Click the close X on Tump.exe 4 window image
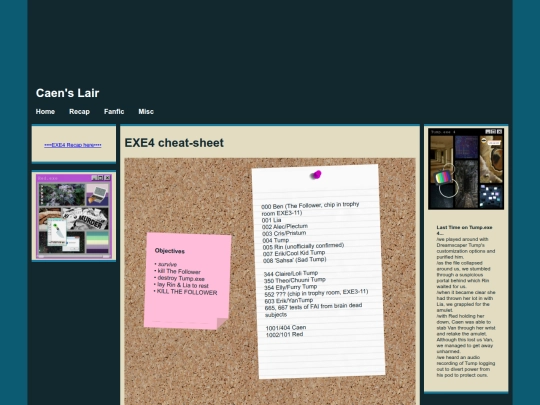This screenshot has width=540, height=405. (x=499, y=132)
